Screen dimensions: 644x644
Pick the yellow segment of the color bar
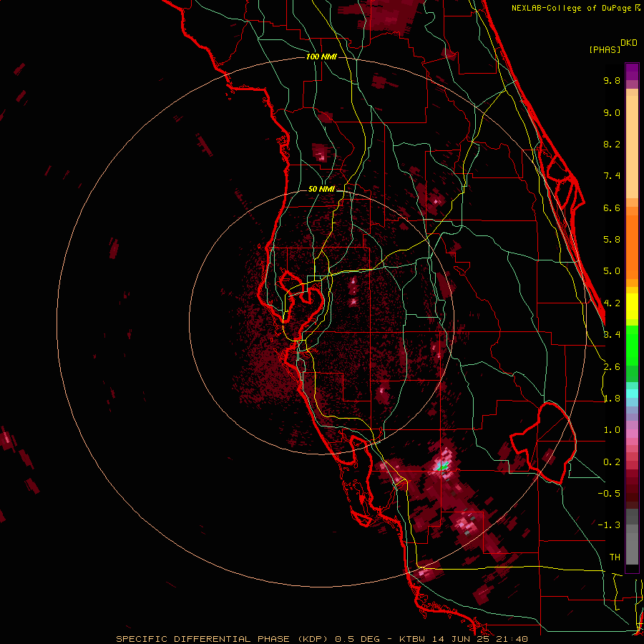(632, 306)
